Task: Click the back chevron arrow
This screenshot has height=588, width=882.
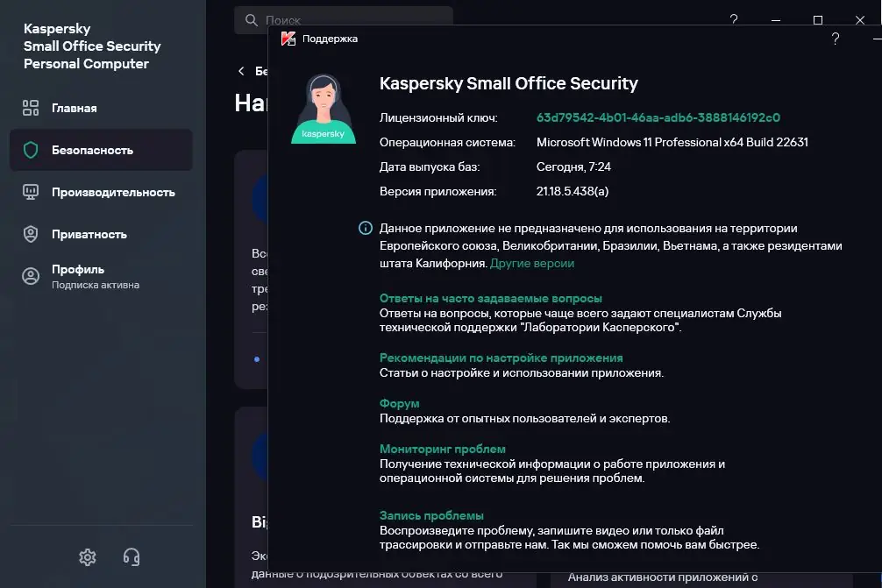Action: (x=241, y=71)
